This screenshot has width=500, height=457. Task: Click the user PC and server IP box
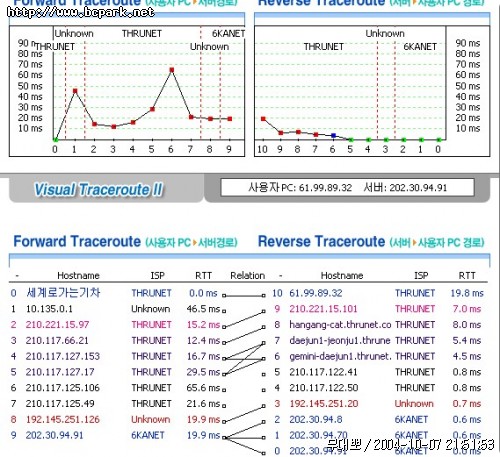(347, 188)
